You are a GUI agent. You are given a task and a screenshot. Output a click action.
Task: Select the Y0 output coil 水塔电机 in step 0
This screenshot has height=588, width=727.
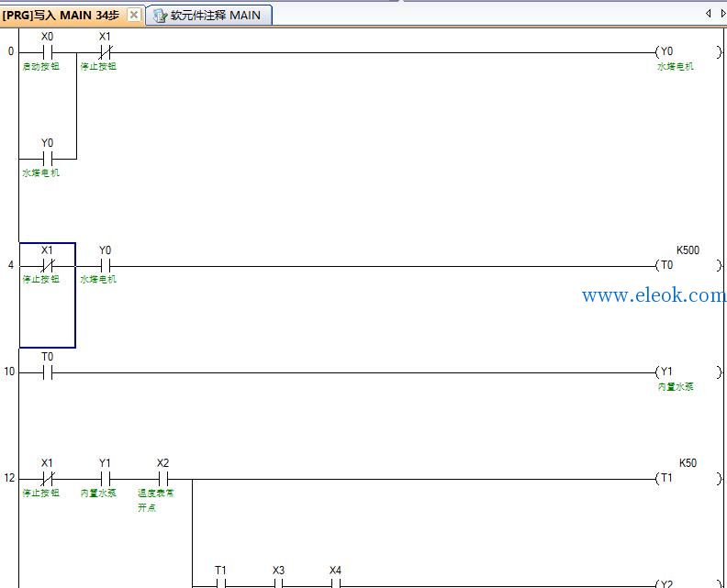(688, 51)
